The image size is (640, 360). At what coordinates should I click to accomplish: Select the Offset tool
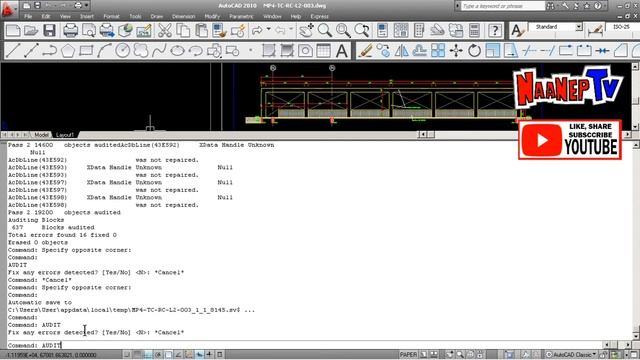(x=420, y=51)
